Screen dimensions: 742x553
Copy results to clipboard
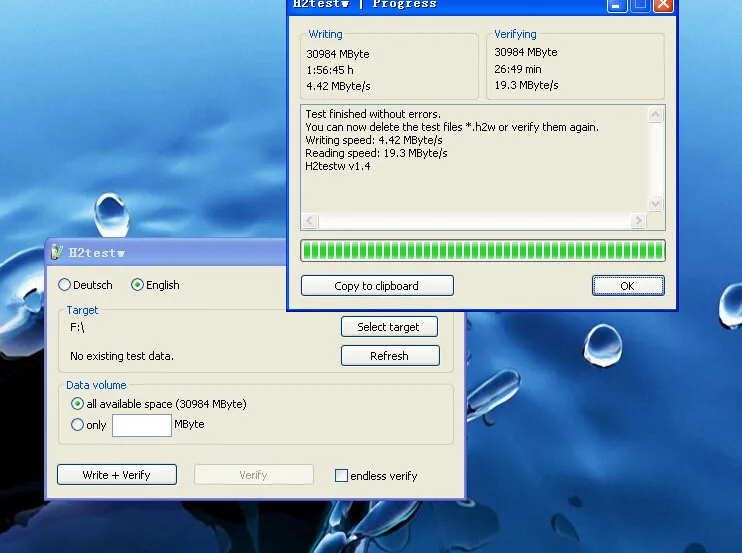(377, 286)
